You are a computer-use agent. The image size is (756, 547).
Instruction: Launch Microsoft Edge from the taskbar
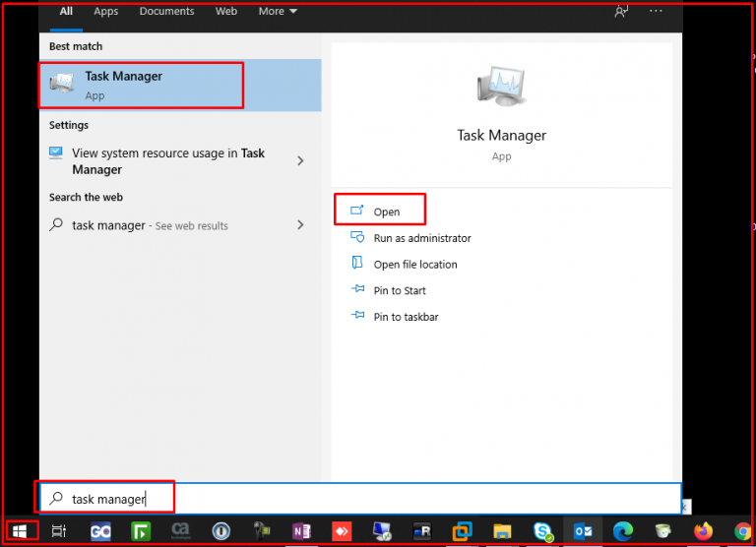click(623, 531)
